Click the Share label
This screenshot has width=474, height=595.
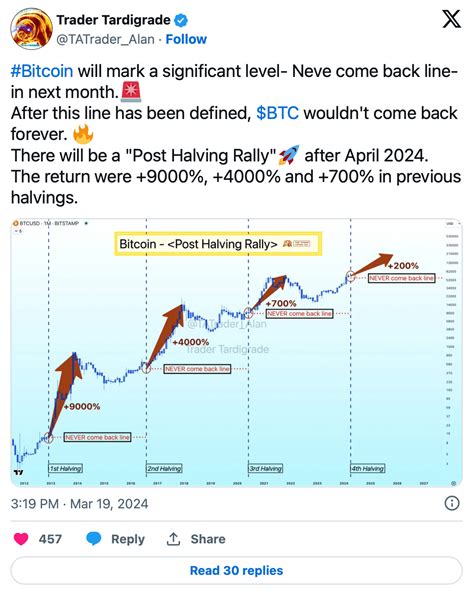click(x=208, y=539)
